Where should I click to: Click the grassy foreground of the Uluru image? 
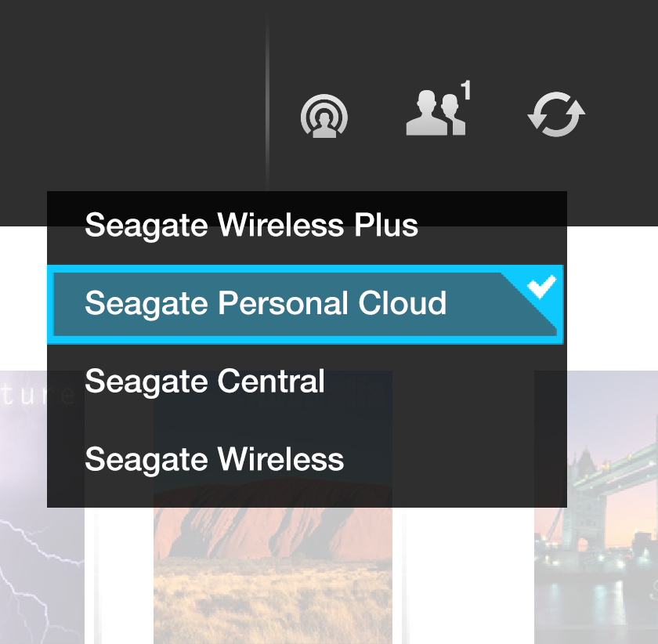point(273,603)
